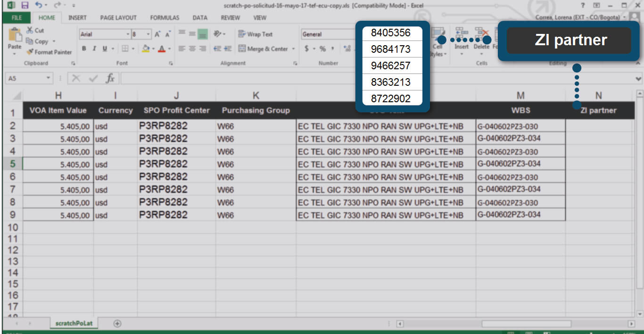
Task: Click the Increase Indent icon
Action: coord(228,49)
